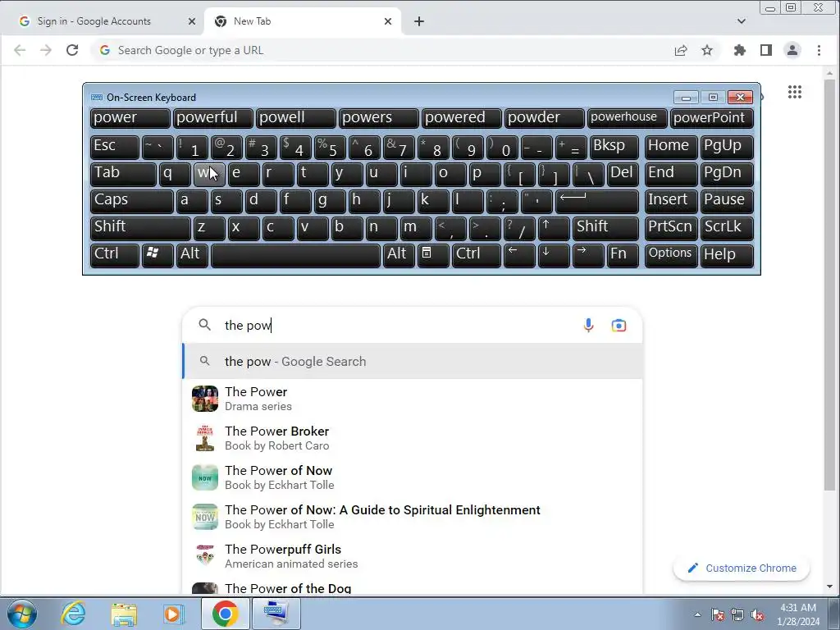The image size is (840, 630).
Task: Select 'The Power Broker' suggestion
Action: [412, 438]
